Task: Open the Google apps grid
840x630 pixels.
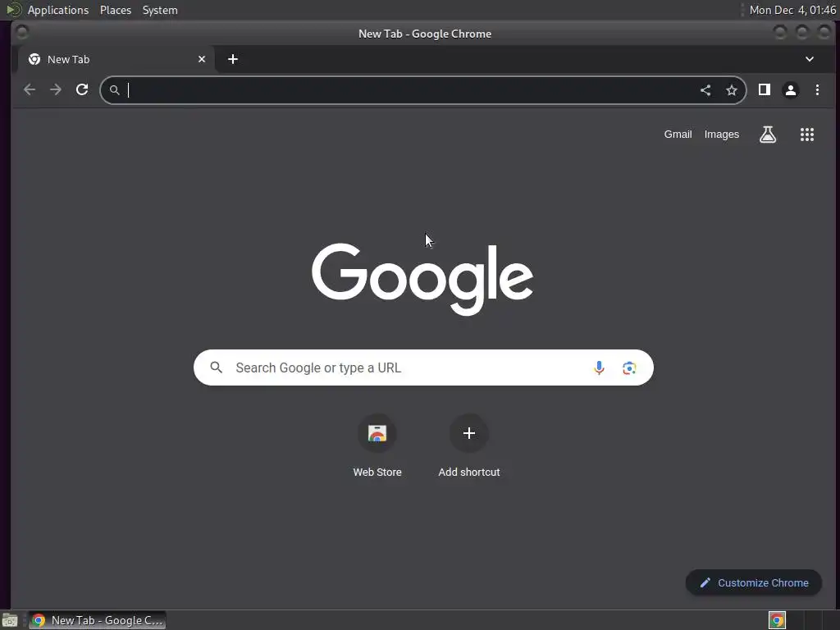Action: pyautogui.click(x=807, y=135)
